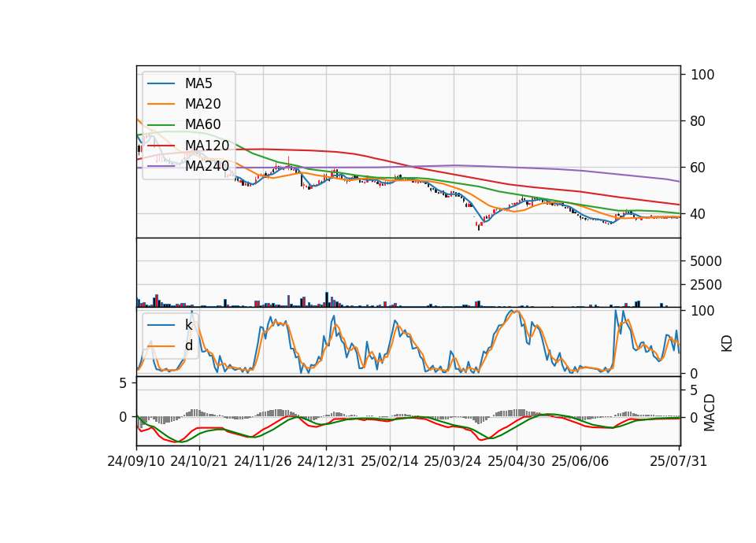Click the orange MA20 legend line swatch
756x543 pixels.
pyautogui.click(x=161, y=104)
